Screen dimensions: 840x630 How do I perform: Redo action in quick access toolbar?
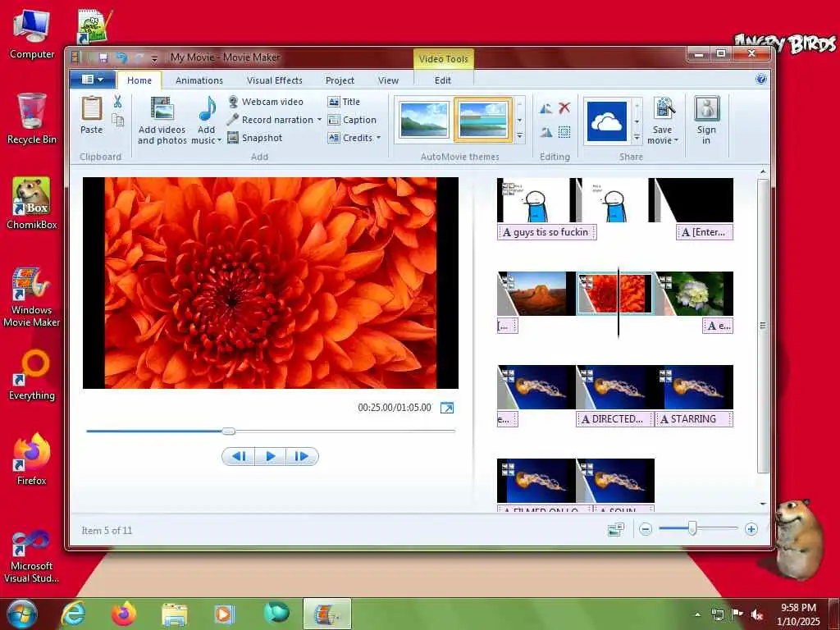coord(139,57)
